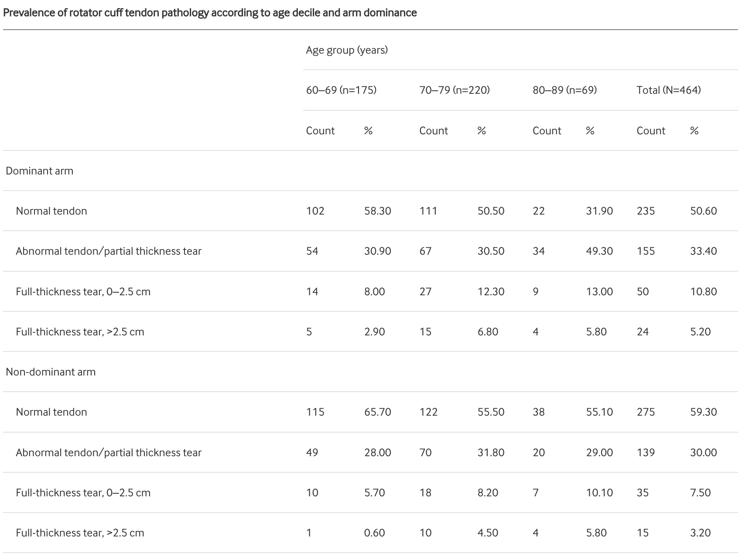This screenshot has height=560, width=752.
Task: Select the percentage 65.70
Action: point(378,412)
